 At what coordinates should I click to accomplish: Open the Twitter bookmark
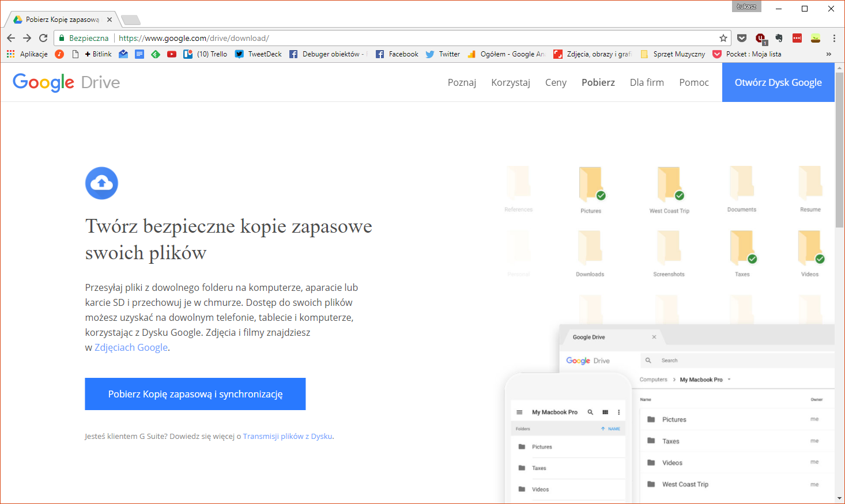pos(443,54)
